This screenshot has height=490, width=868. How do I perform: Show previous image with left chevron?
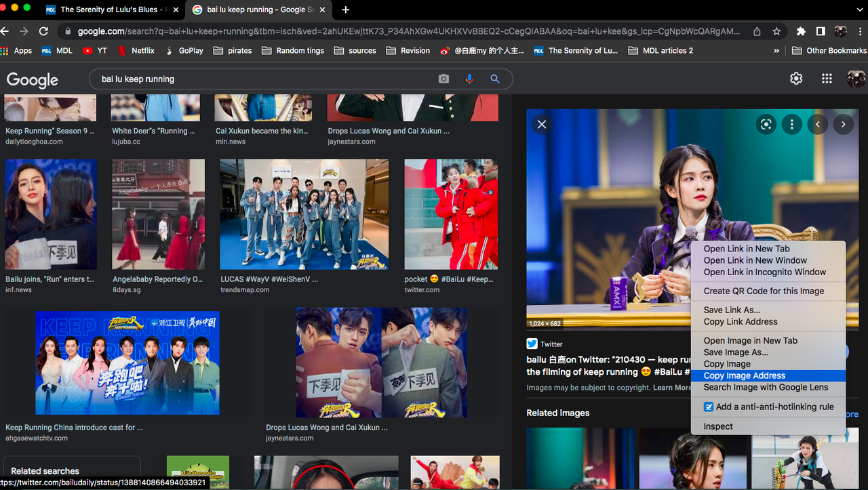818,124
